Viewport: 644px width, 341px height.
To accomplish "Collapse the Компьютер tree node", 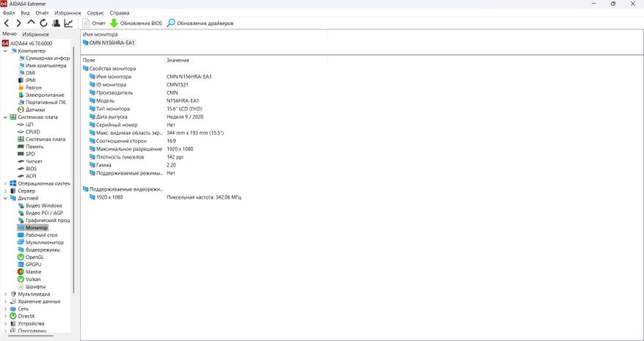I will click(x=5, y=51).
